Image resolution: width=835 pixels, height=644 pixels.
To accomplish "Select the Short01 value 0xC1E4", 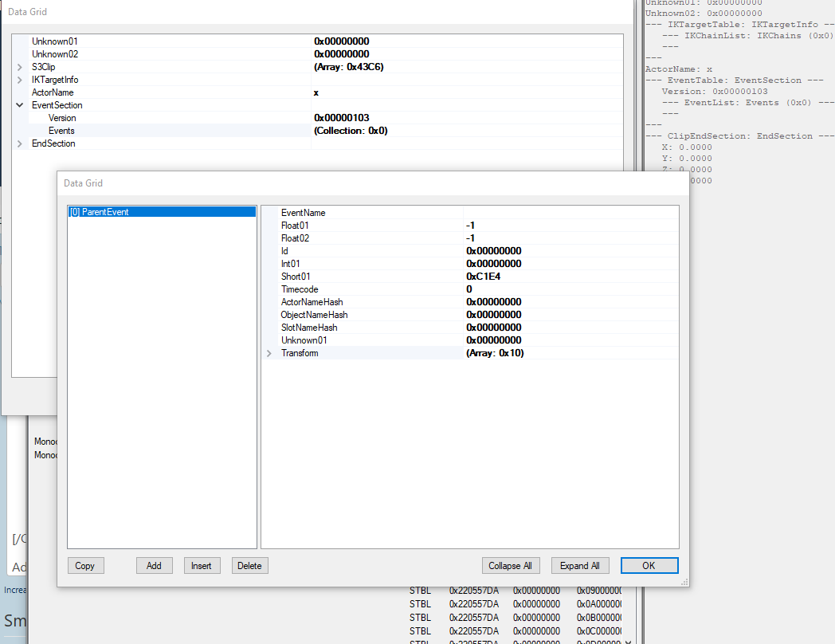I will [x=483, y=277].
